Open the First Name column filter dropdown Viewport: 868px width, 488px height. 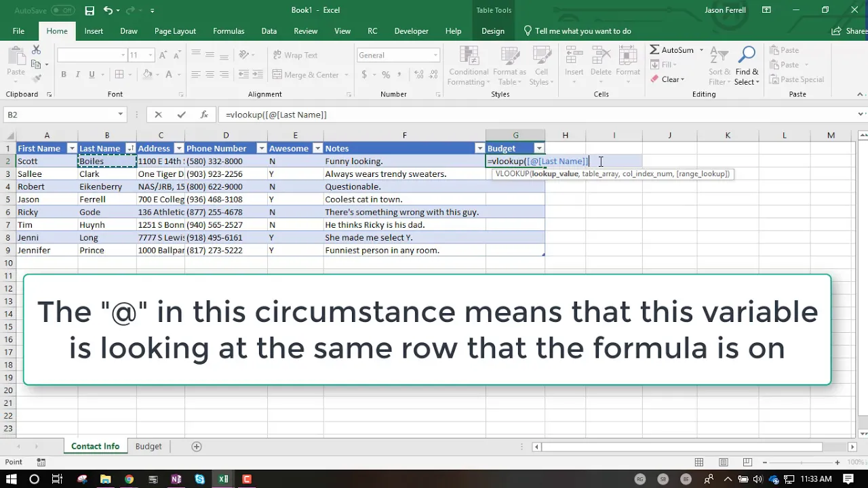click(72, 148)
